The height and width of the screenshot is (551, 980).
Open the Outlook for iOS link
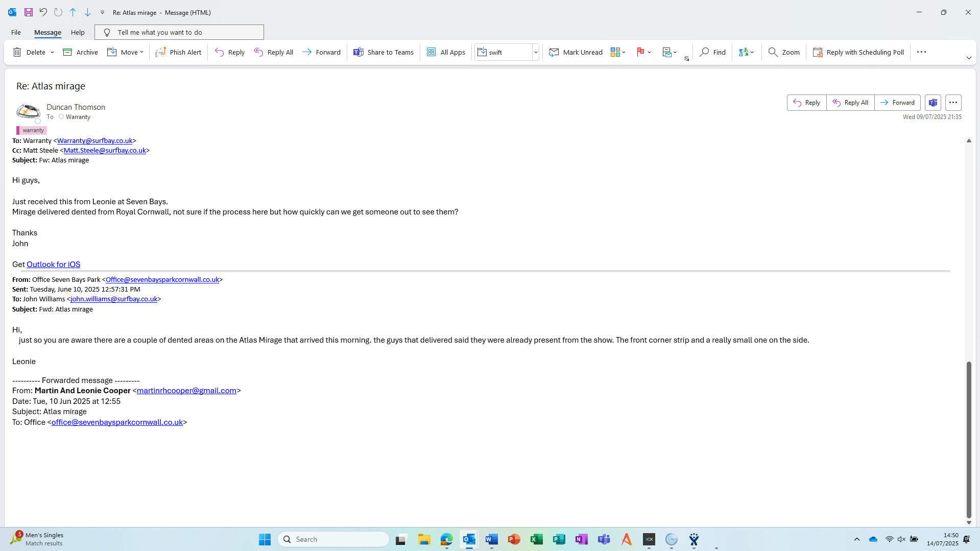click(53, 264)
